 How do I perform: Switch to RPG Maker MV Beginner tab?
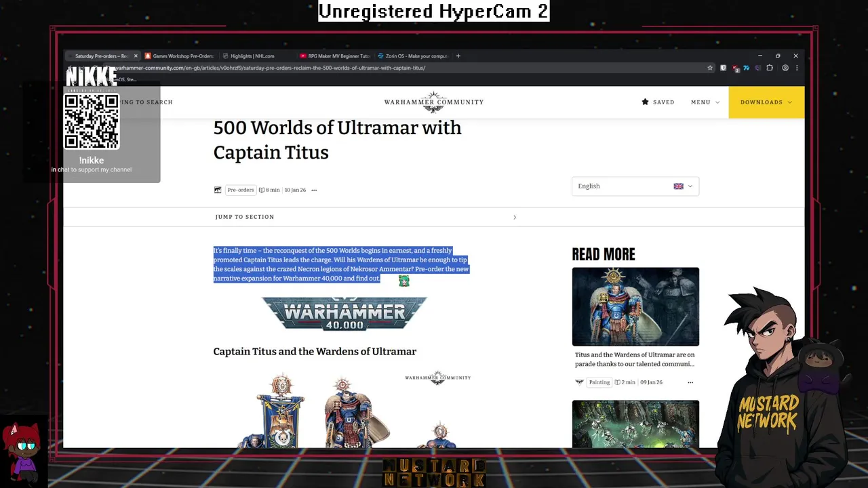[335, 56]
